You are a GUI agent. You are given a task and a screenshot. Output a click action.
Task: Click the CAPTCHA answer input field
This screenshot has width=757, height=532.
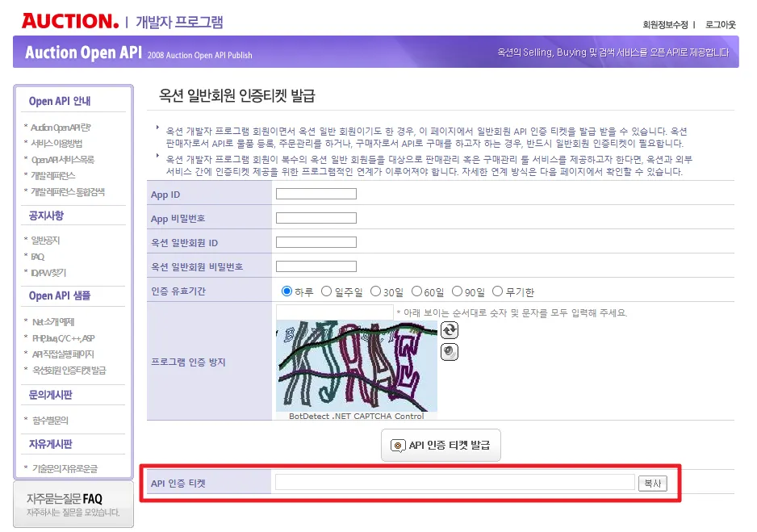(335, 312)
